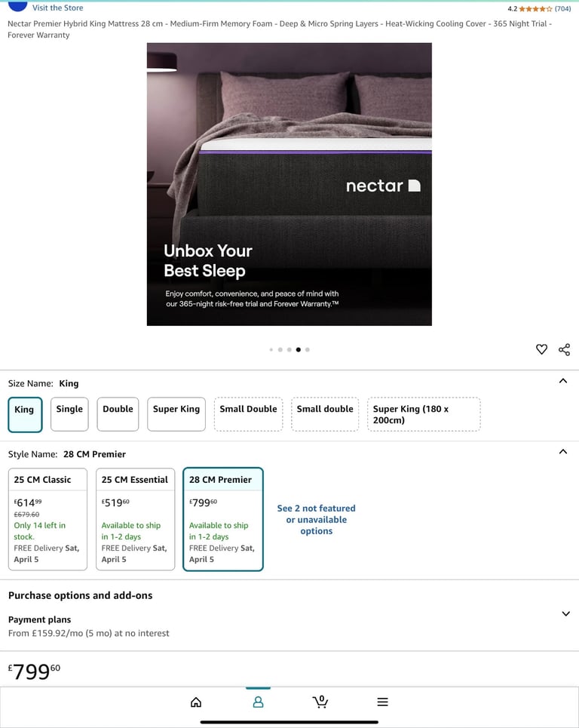Select King size option

[x=25, y=415]
